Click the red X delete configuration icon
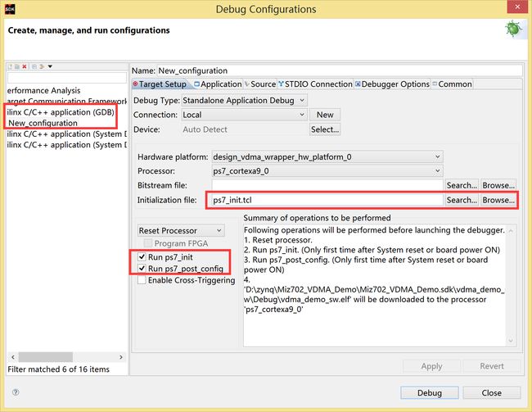 click(x=24, y=66)
